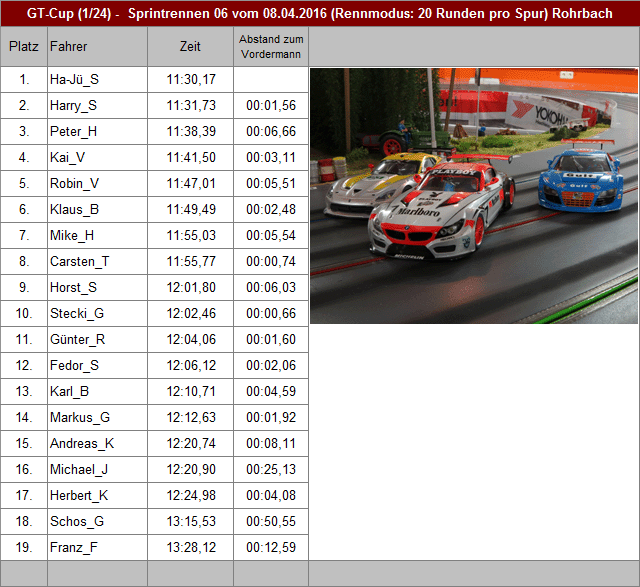Select time cell '12:06,12'

(x=191, y=365)
